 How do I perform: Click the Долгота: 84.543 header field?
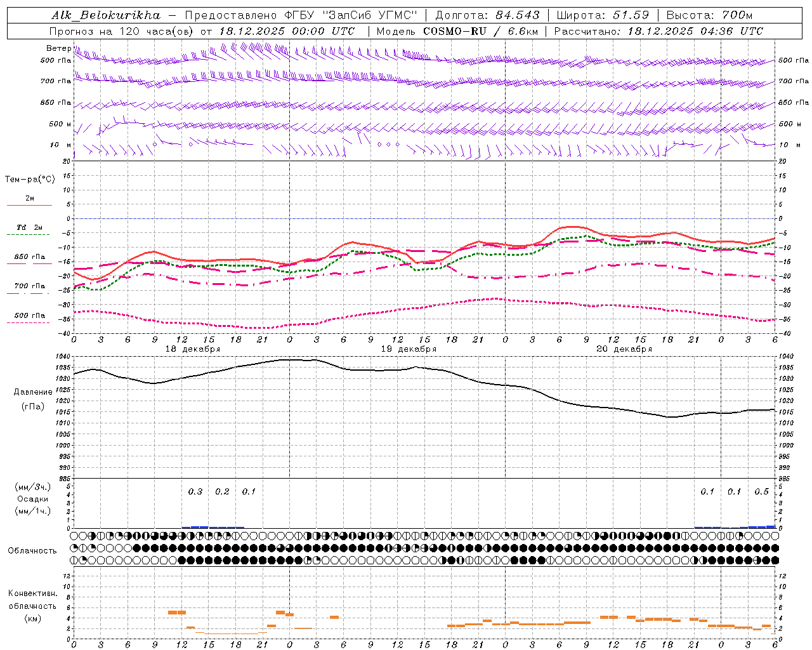point(487,15)
